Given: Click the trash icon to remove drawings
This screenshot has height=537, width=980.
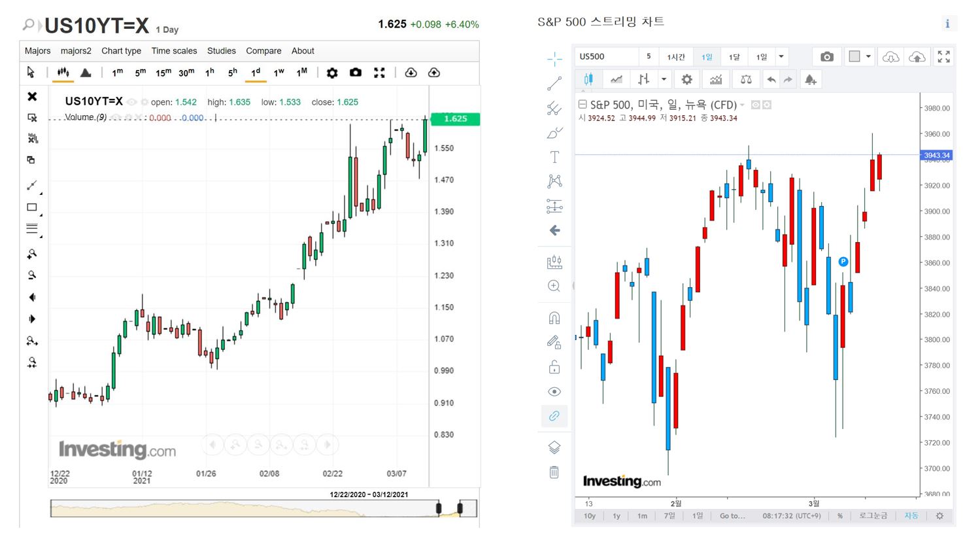Looking at the screenshot, I should pyautogui.click(x=554, y=472).
